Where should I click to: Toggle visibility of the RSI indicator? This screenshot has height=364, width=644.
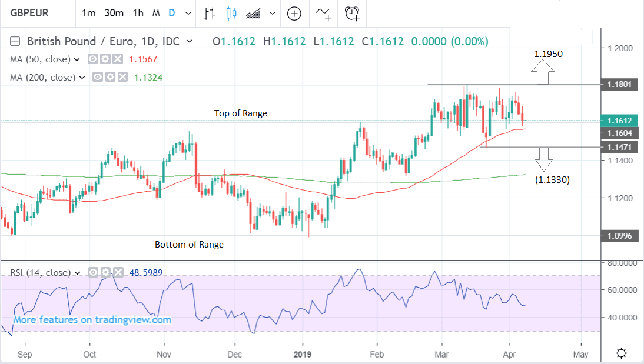pyautogui.click(x=94, y=273)
